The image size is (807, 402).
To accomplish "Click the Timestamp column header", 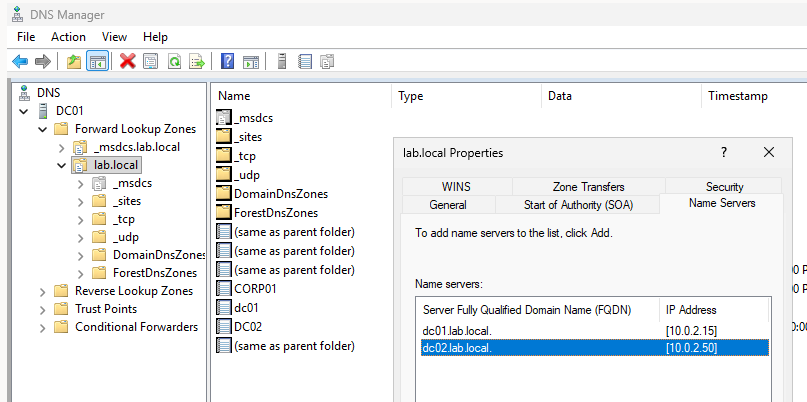I will click(738, 97).
